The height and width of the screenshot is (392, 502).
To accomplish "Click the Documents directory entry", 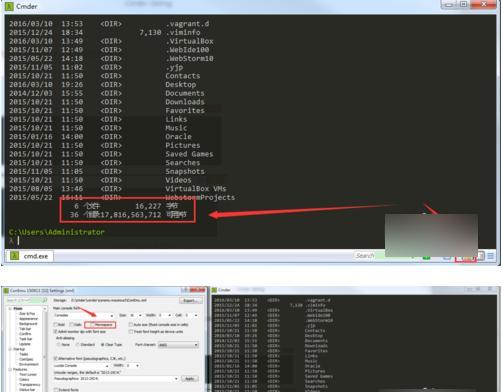I will (185, 93).
